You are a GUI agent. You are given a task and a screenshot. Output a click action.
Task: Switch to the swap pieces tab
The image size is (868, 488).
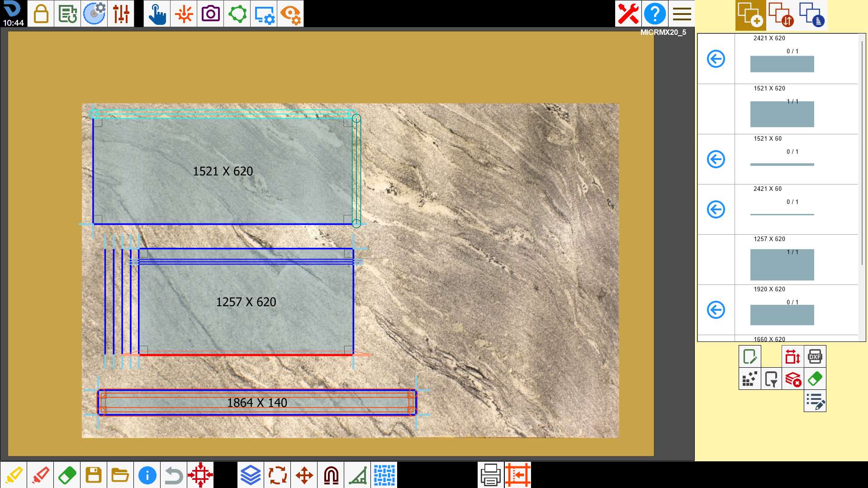[781, 15]
